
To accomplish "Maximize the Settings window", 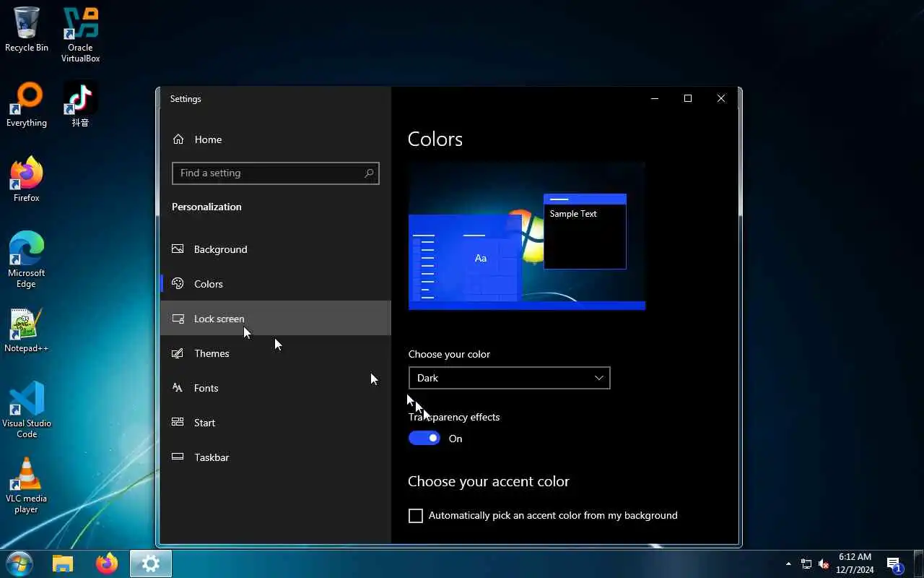I will pos(688,99).
